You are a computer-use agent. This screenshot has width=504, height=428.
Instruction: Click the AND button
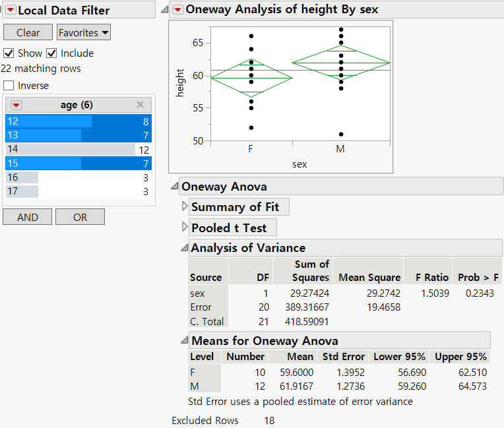pos(27,217)
